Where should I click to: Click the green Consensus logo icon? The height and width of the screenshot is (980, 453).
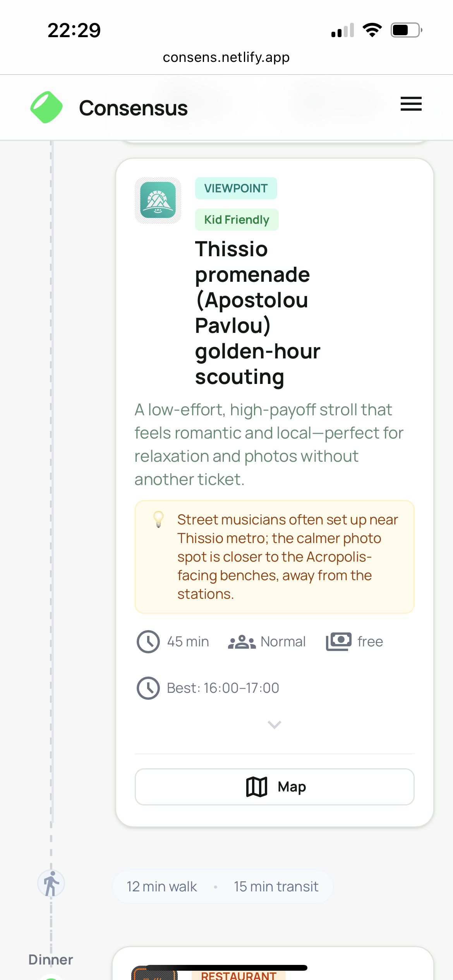46,107
